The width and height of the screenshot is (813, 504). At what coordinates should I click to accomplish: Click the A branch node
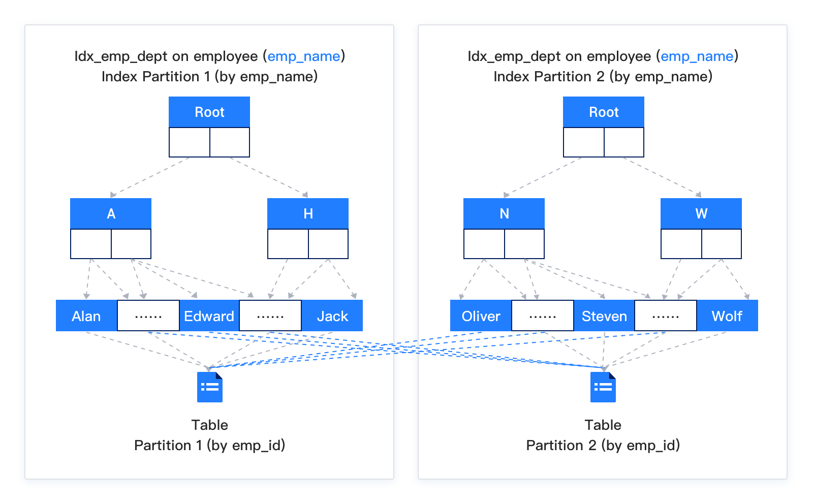tap(111, 214)
